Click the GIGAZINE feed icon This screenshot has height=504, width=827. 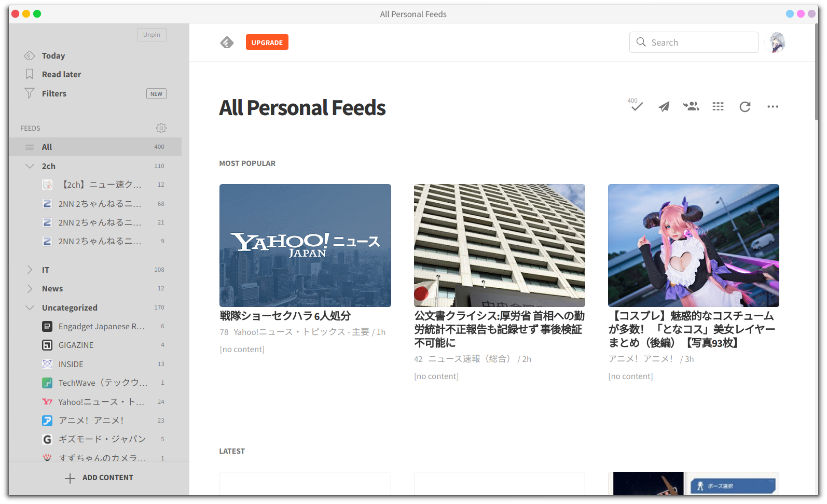click(x=47, y=345)
